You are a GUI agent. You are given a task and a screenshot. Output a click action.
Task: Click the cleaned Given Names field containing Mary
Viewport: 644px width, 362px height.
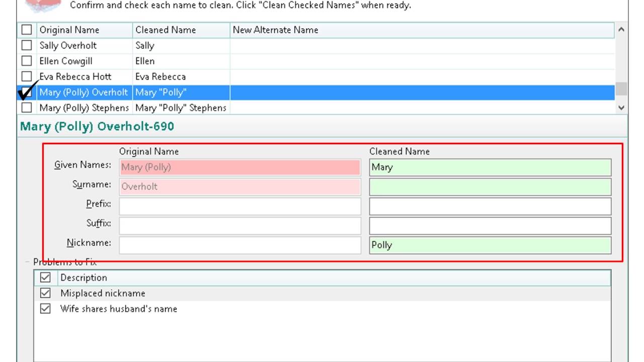pyautogui.click(x=490, y=167)
